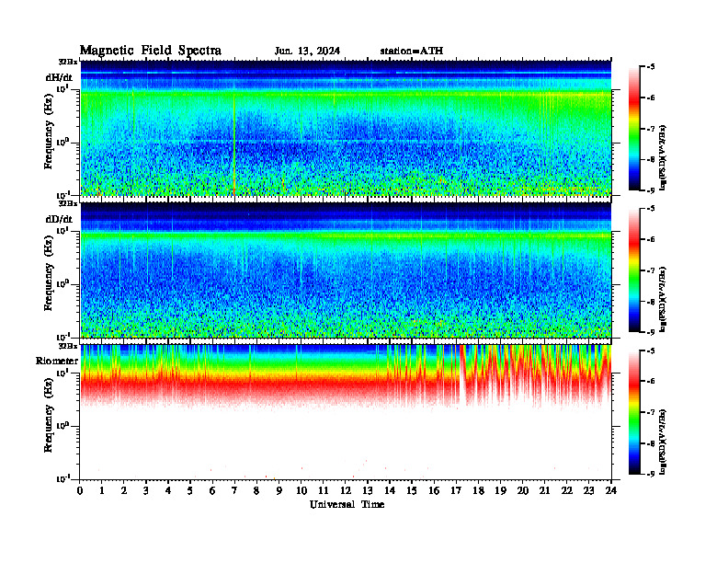Click hour "13" on the time axis
This screenshot has width=728, height=563.
click(x=368, y=491)
